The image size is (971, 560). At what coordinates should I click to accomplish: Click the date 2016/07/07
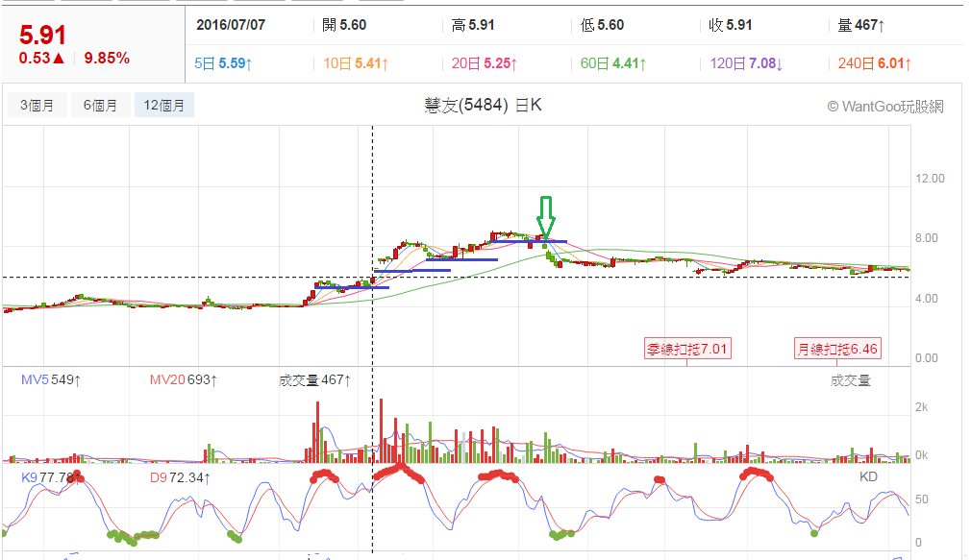point(231,25)
